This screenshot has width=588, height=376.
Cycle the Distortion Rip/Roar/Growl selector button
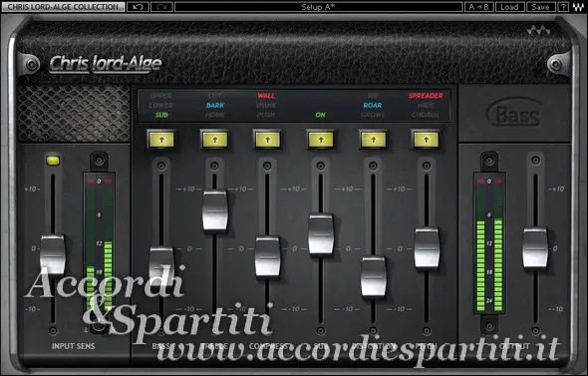(373, 140)
